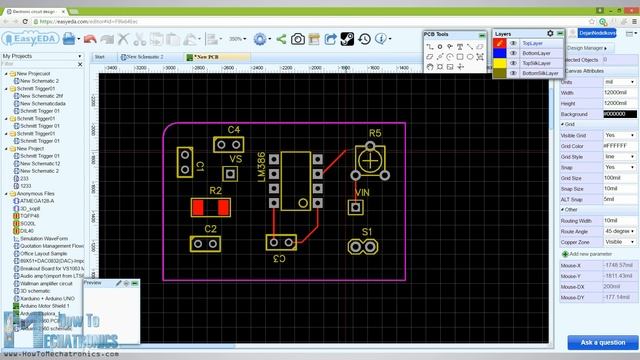640x360 pixels.
Task: Select the Rectangle tool in PCB Tools
Action: (460, 57)
